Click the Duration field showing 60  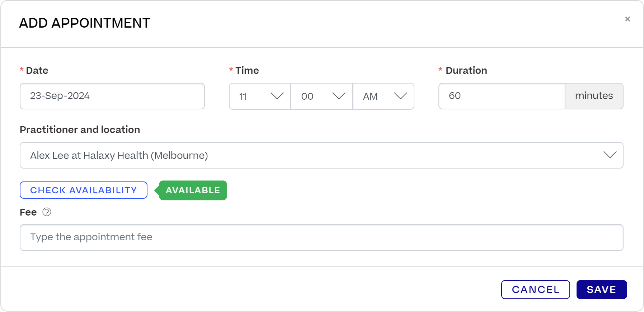coord(501,96)
